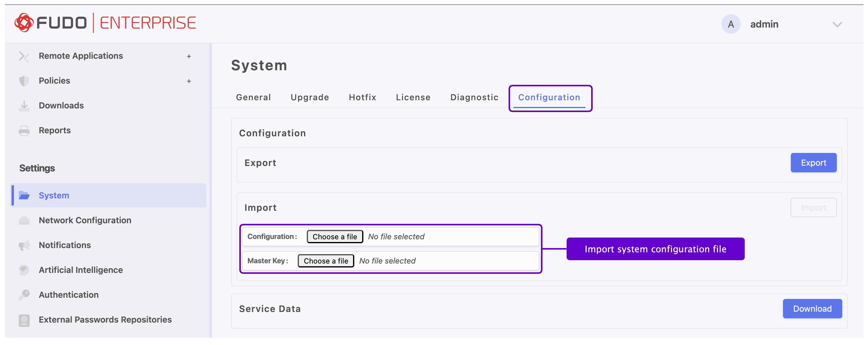This screenshot has width=868, height=345.
Task: Select the License tab
Action: click(x=413, y=98)
